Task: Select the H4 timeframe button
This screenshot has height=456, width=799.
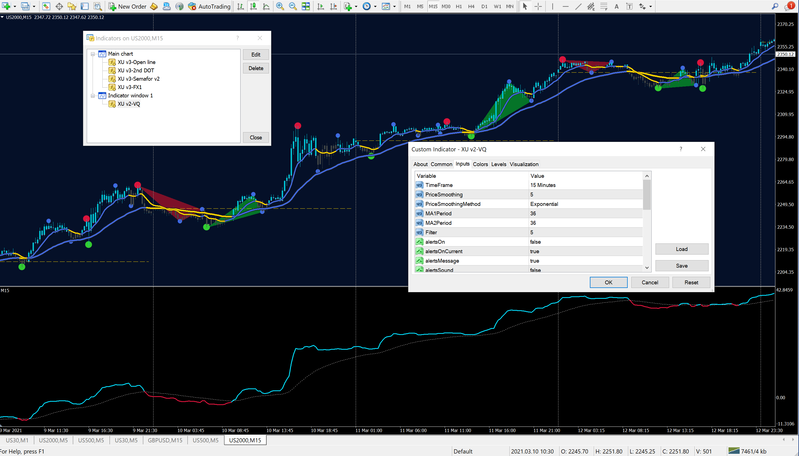Action: (x=471, y=6)
